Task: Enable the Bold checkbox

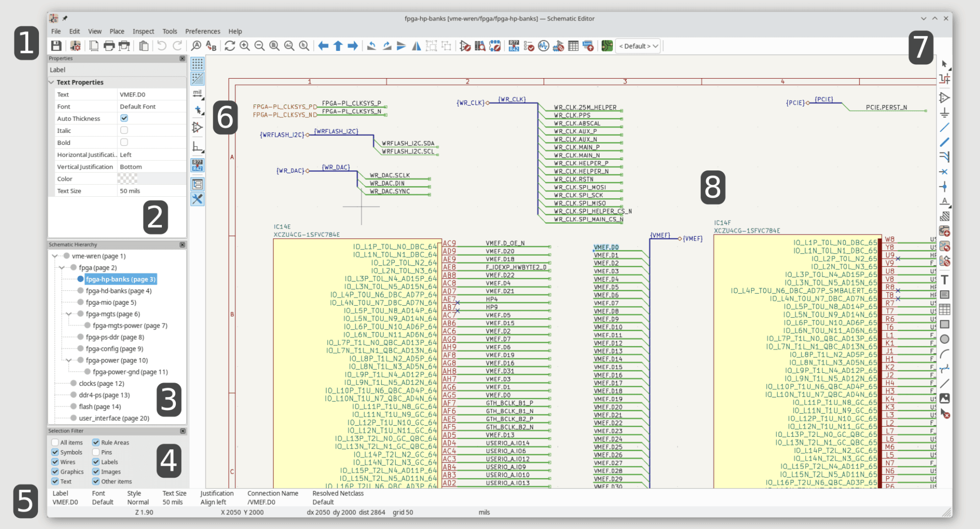Action: pyautogui.click(x=124, y=142)
